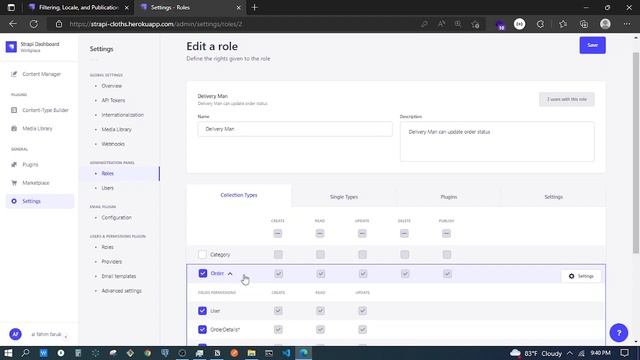Open Media Library in the main sidebar
This screenshot has width=640, height=360.
32,128
